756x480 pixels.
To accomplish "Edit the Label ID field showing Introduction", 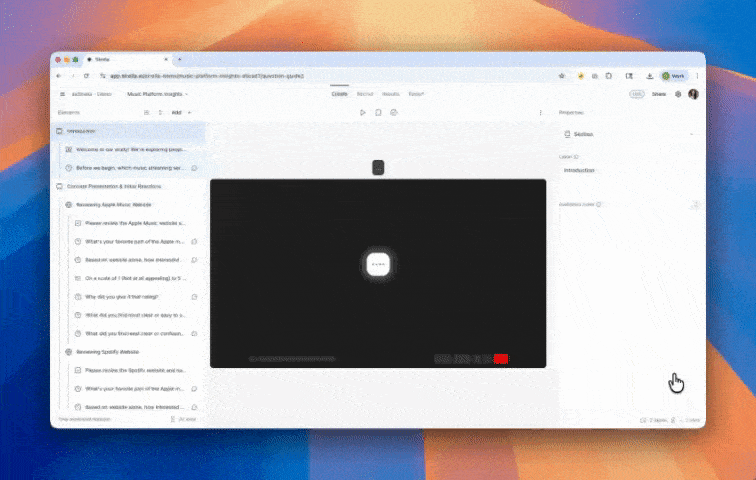I will pyautogui.click(x=629, y=170).
